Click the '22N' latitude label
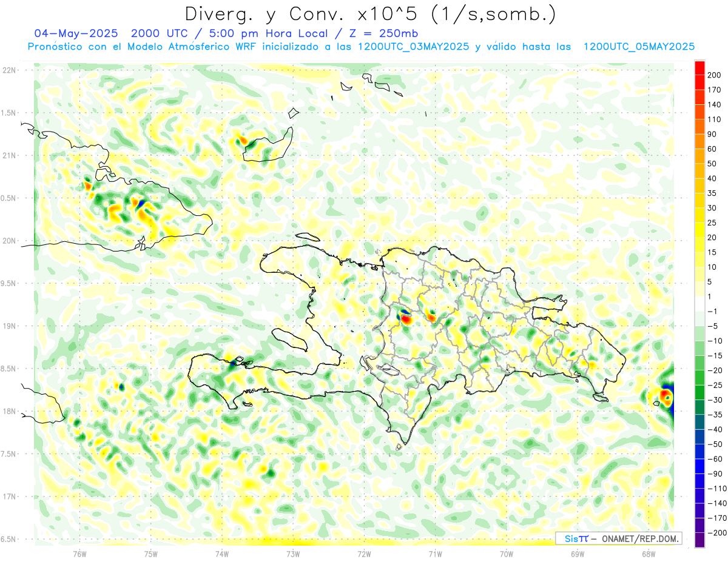 coord(9,70)
